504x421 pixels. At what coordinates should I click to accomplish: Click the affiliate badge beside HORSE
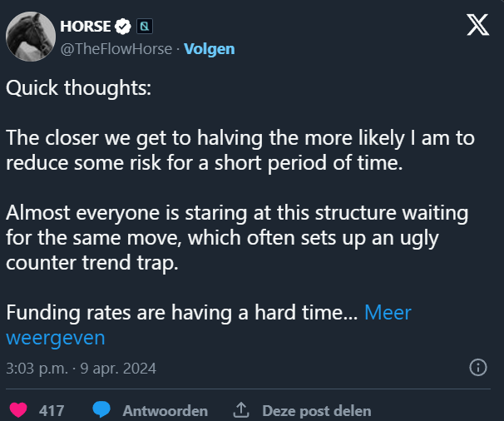click(x=141, y=27)
